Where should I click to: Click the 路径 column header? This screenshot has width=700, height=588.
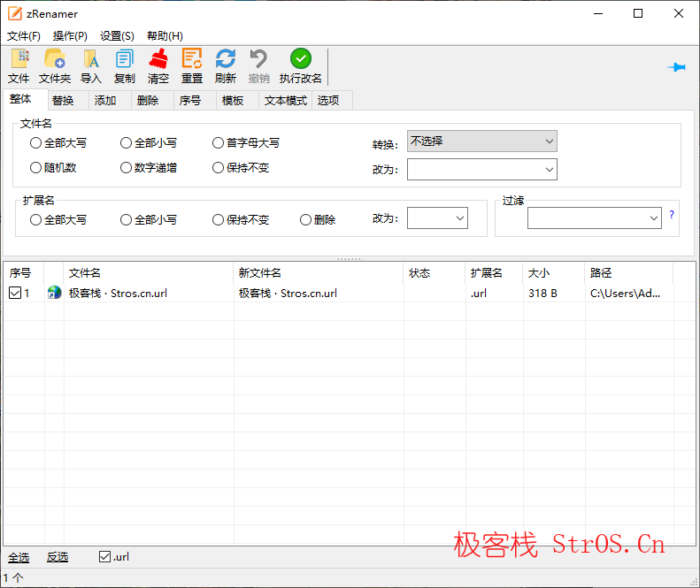(629, 272)
